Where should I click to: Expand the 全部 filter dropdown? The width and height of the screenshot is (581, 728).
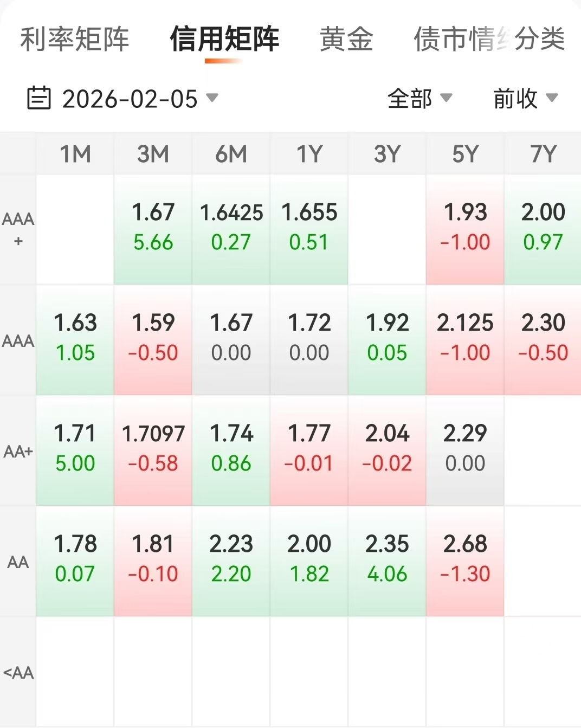(x=419, y=99)
